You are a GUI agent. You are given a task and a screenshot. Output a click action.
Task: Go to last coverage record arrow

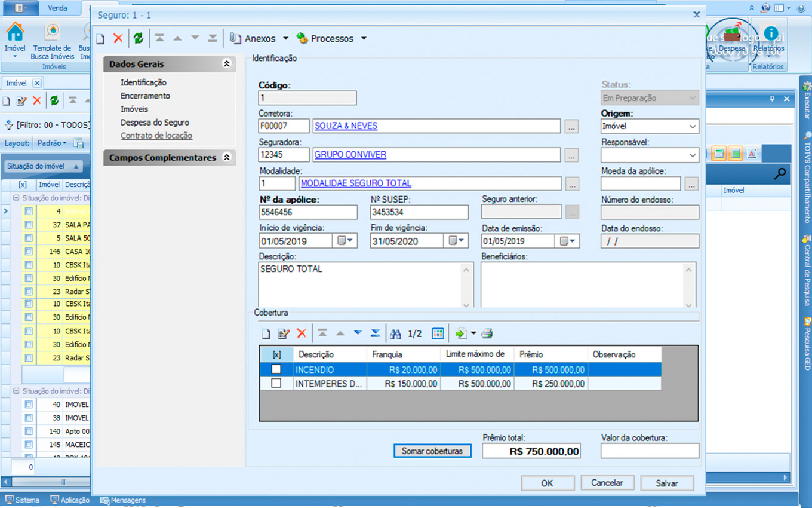[x=375, y=333]
